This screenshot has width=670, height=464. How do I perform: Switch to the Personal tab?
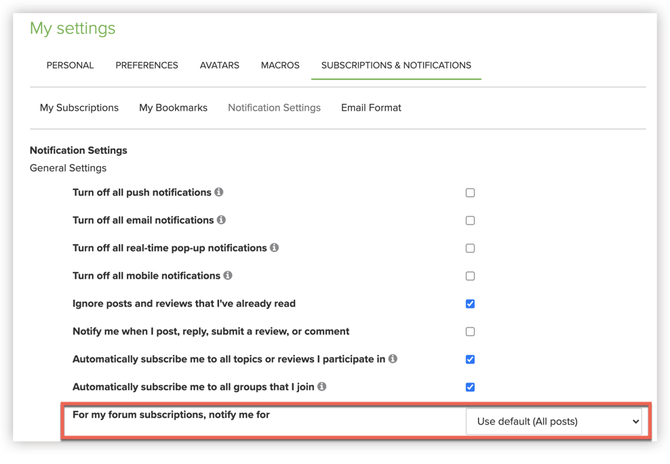[x=70, y=66]
